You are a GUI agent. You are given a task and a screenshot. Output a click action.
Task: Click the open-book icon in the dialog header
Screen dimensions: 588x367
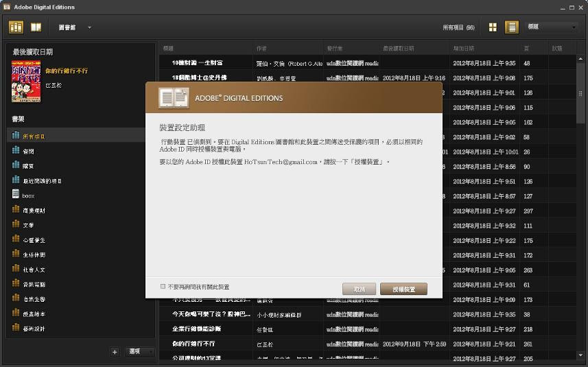coord(174,98)
